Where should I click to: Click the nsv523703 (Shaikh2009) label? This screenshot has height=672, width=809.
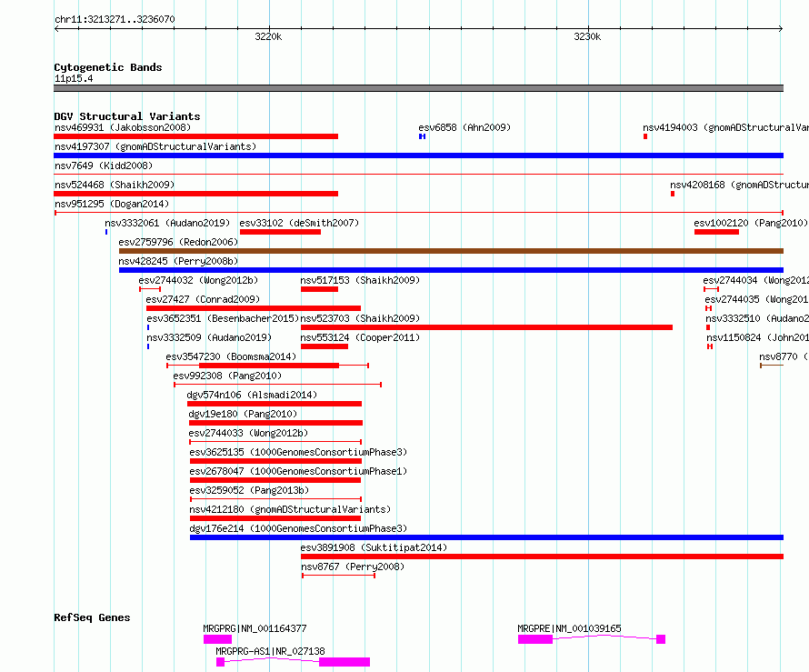pyautogui.click(x=360, y=318)
